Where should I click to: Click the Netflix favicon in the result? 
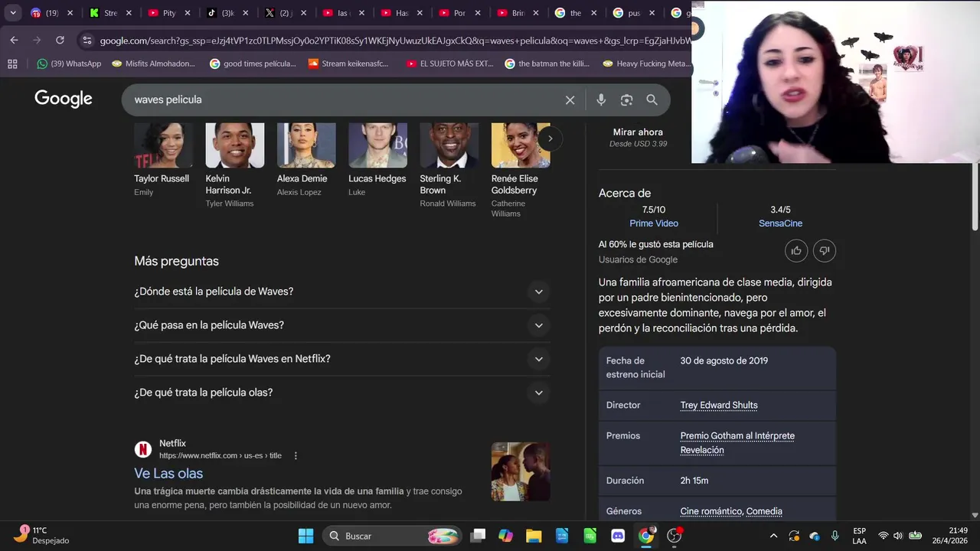click(143, 449)
